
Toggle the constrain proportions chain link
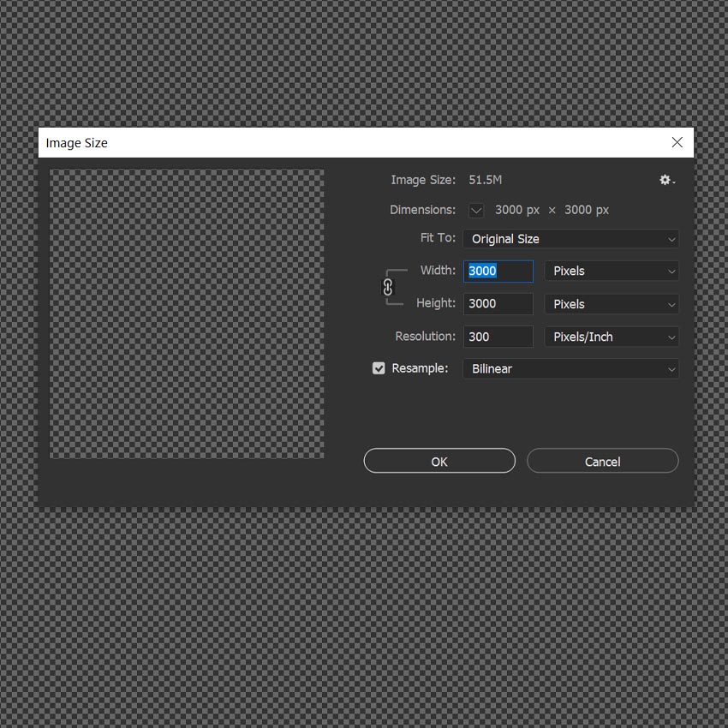pyautogui.click(x=388, y=288)
